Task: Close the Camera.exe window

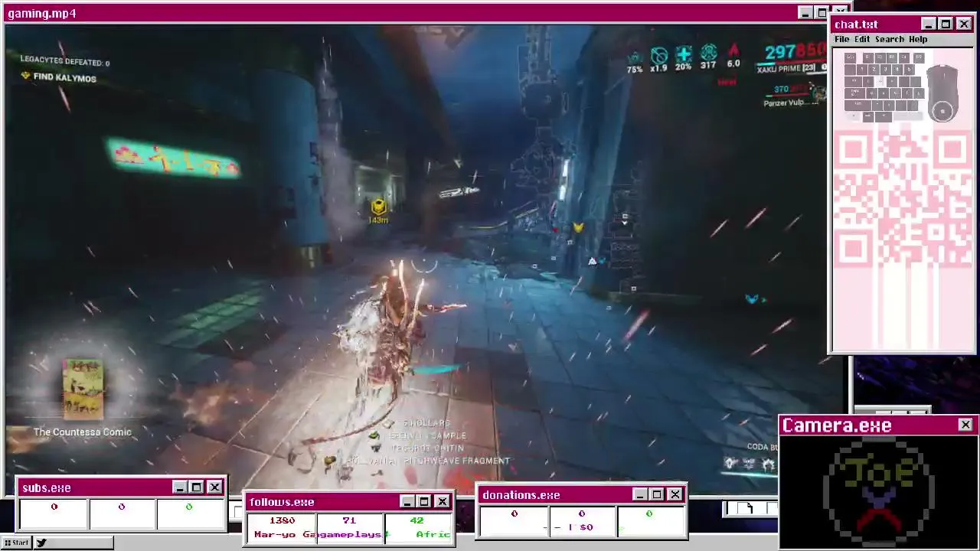Action: tap(965, 425)
